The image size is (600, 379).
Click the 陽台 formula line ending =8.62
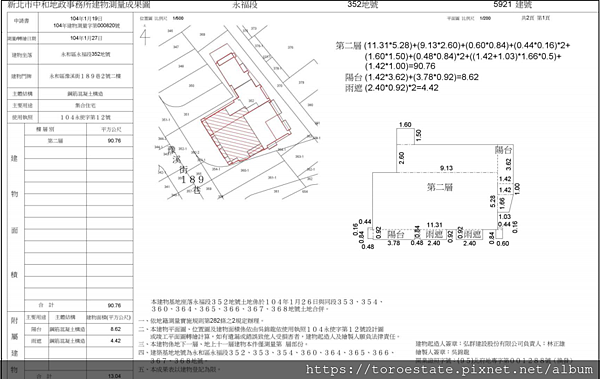[412, 77]
